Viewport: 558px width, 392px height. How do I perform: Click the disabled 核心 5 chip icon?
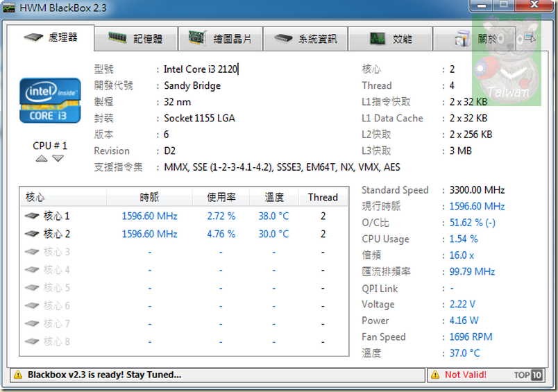[x=32, y=287]
